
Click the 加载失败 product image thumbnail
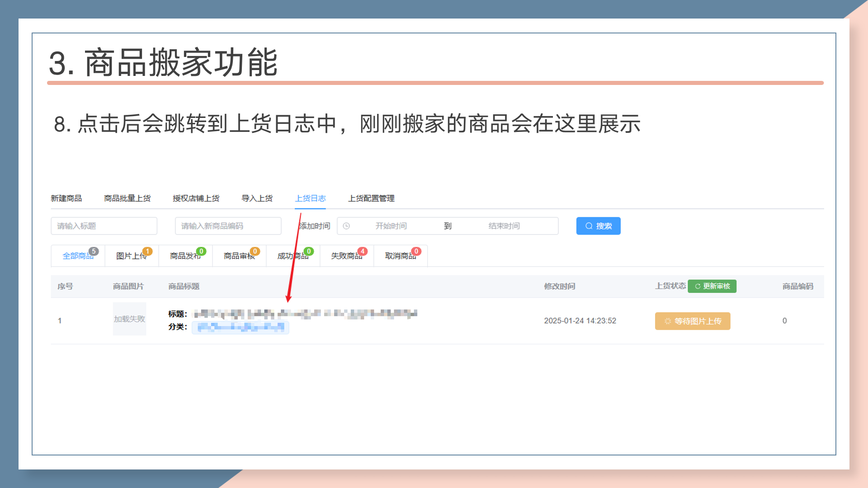coord(129,319)
